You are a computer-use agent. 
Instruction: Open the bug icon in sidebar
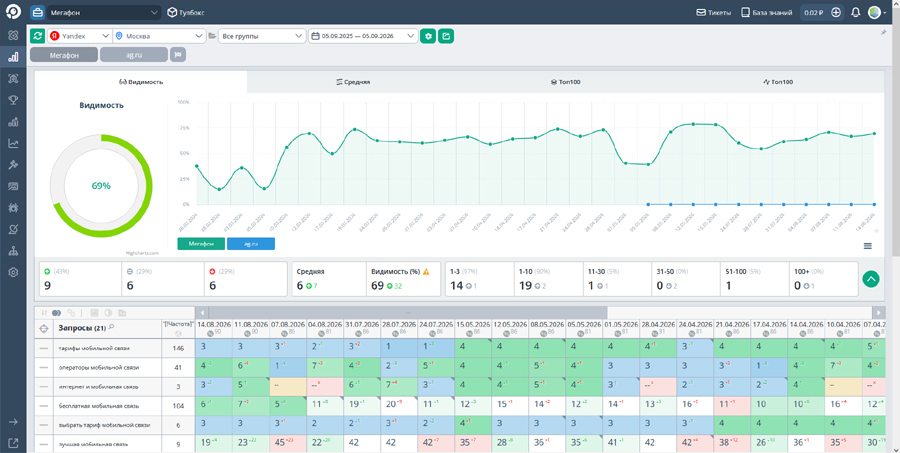tap(13, 208)
